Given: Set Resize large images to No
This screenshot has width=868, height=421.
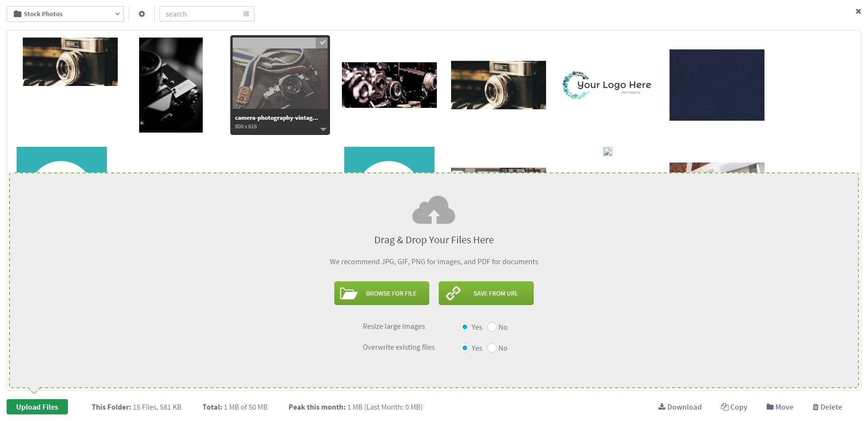Looking at the screenshot, I should pos(492,327).
